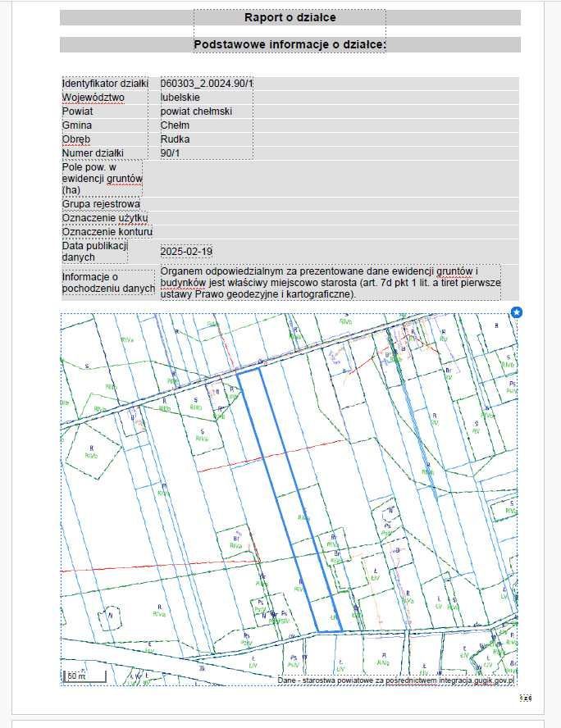Viewport: 561px width, 728px height.
Task: Click parcel ID value '060303_2.0024.90/1'
Action: 207,84
